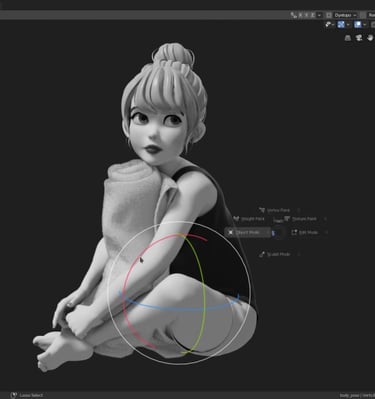Choose Texture Paint in the pie menu
Screen dimensions: 375x399
pos(305,219)
